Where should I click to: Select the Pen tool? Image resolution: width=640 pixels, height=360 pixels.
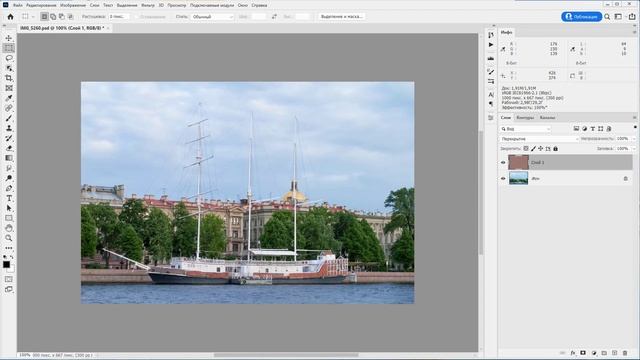[9, 188]
